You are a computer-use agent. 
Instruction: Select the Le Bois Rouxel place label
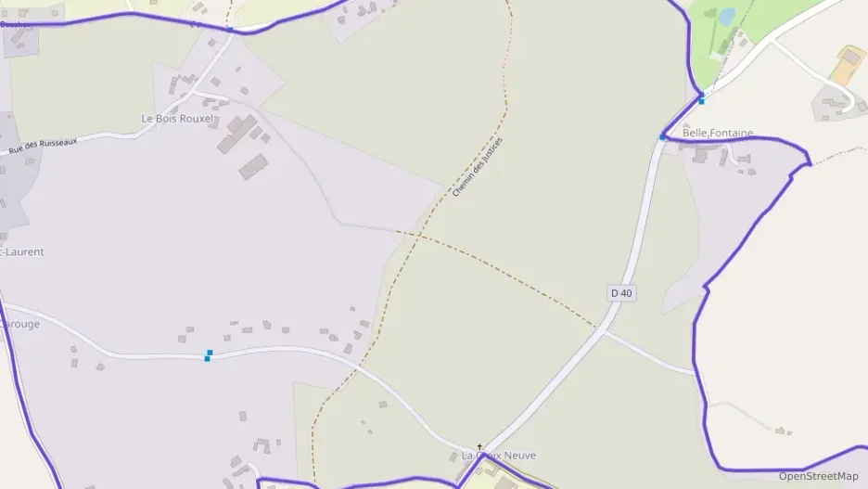click(177, 119)
